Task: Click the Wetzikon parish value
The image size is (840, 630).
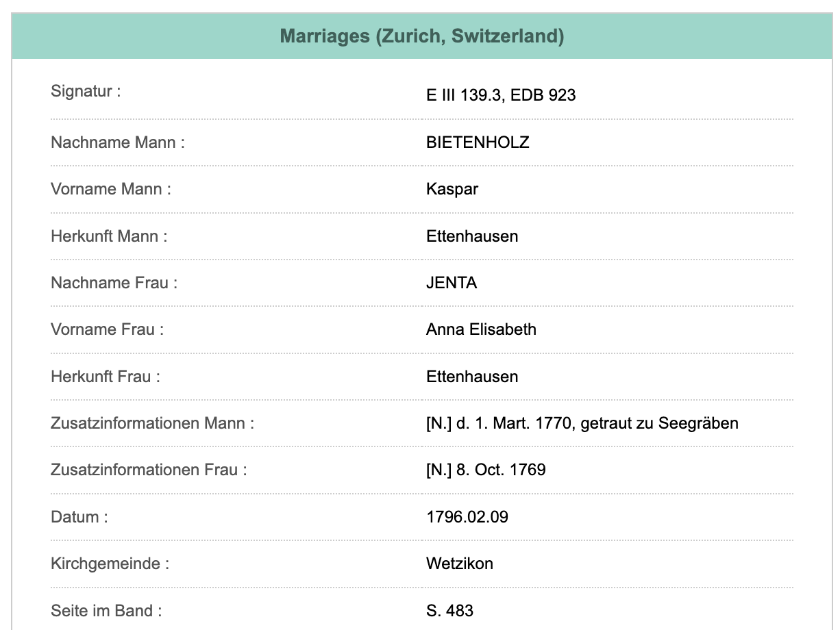Action: coord(459,564)
